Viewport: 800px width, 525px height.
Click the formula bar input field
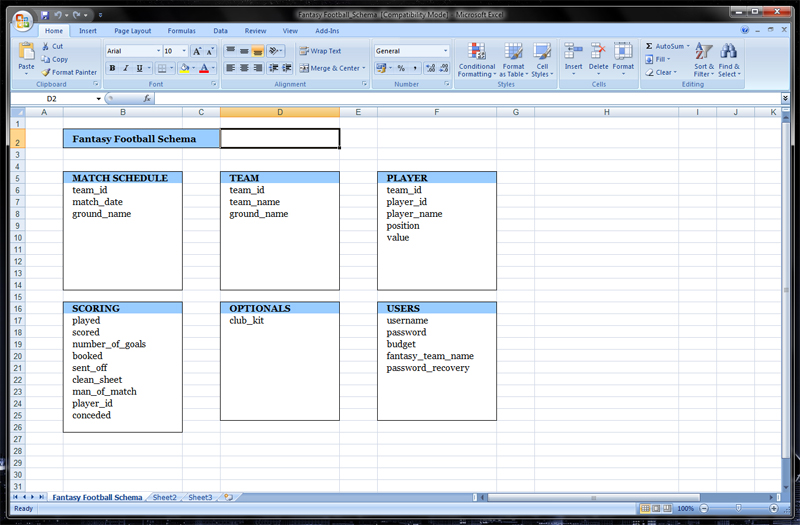(467, 98)
